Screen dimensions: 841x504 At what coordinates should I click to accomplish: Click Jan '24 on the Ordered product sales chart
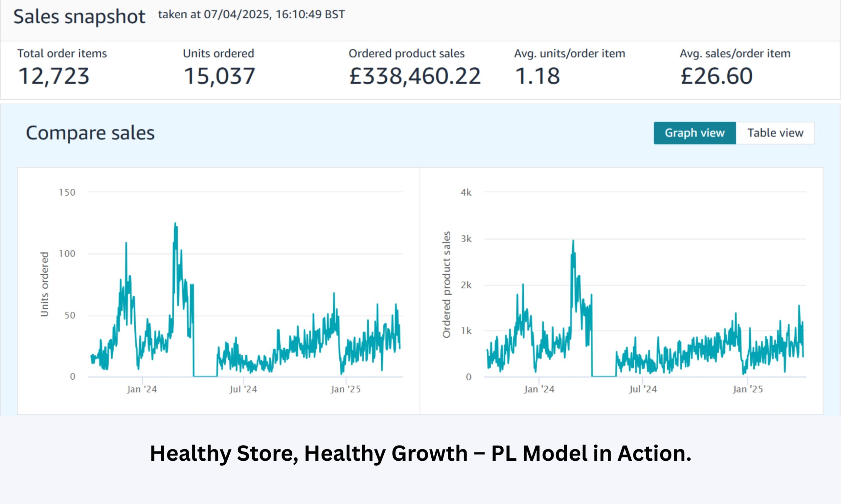click(x=539, y=389)
